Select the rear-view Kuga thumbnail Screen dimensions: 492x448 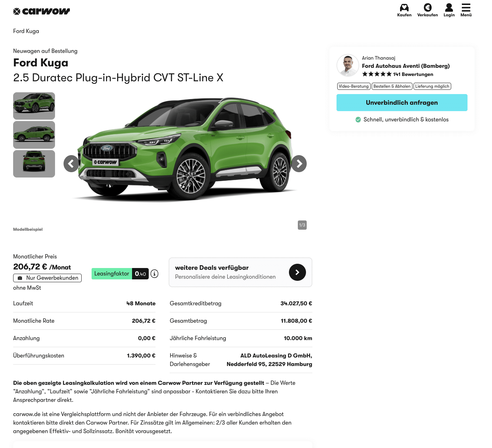pyautogui.click(x=34, y=164)
